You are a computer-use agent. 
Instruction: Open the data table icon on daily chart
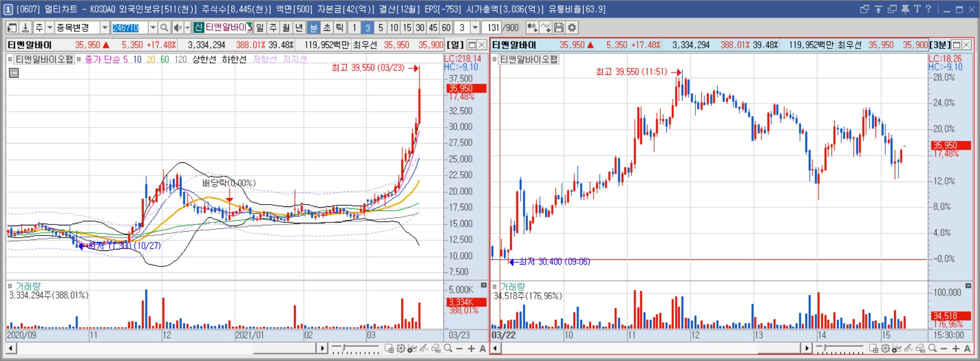tap(14, 73)
